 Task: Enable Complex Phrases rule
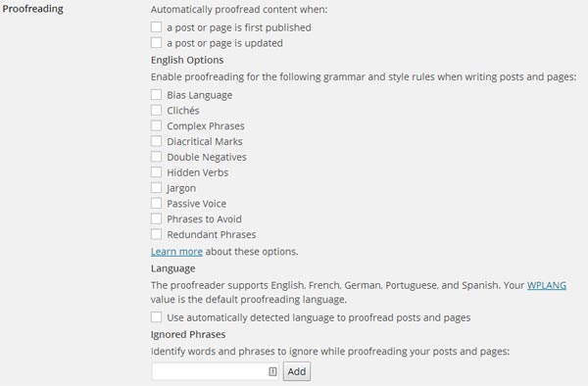pos(157,125)
